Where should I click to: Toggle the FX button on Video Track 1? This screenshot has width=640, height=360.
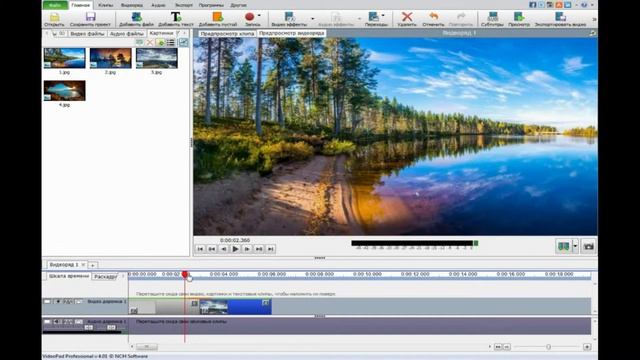(68, 302)
